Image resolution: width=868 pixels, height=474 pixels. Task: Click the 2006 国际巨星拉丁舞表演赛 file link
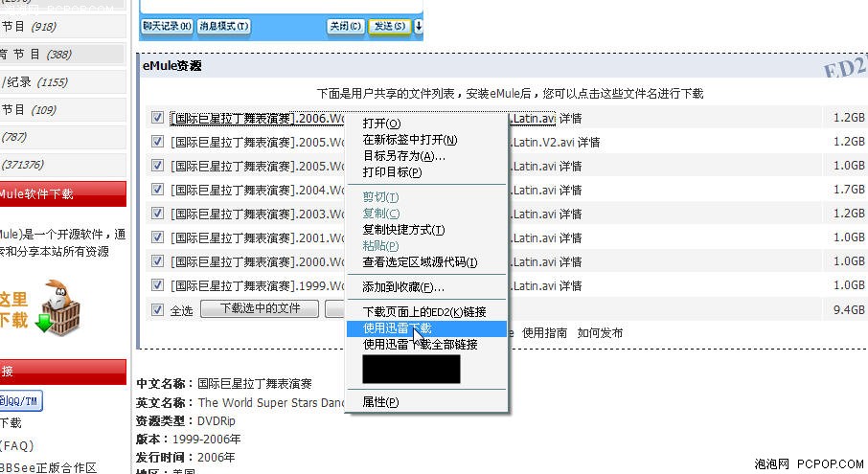click(x=258, y=119)
